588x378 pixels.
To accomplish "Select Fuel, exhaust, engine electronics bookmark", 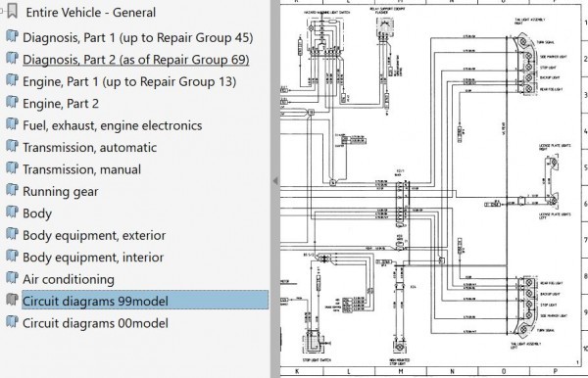I will (x=112, y=125).
